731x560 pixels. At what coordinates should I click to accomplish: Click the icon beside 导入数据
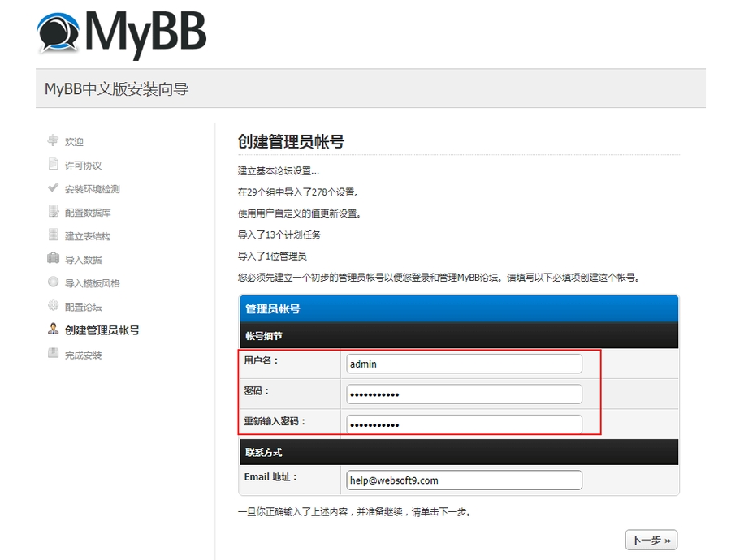tap(53, 259)
